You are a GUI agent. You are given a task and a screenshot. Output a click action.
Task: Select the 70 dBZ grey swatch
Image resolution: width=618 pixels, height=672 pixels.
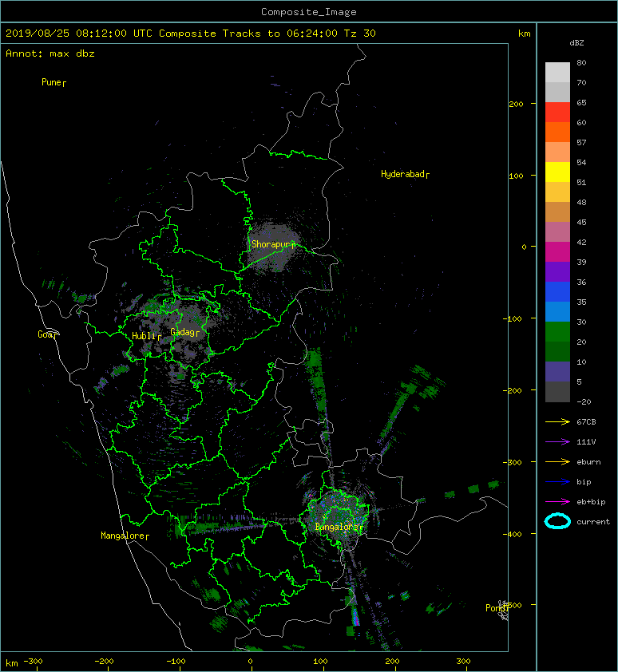coord(557,92)
